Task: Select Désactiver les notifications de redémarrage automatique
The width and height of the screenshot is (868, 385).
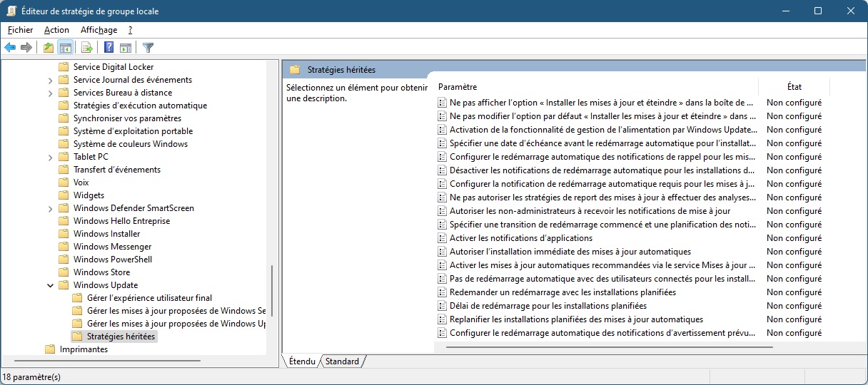Action: [x=602, y=170]
